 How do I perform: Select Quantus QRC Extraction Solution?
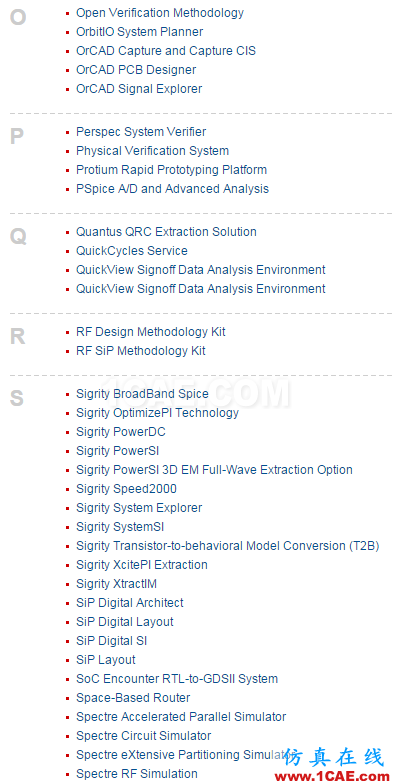coord(166,232)
